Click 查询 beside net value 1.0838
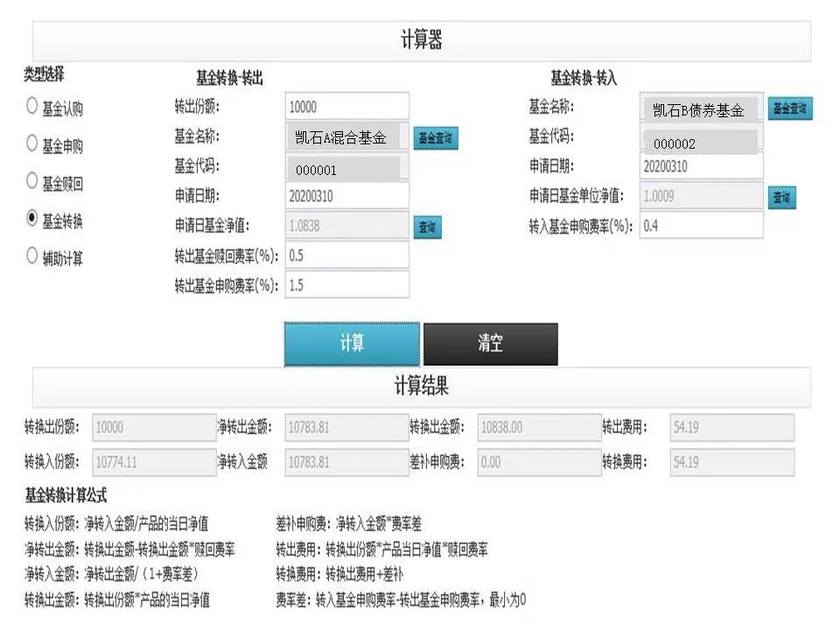 pyautogui.click(x=427, y=227)
